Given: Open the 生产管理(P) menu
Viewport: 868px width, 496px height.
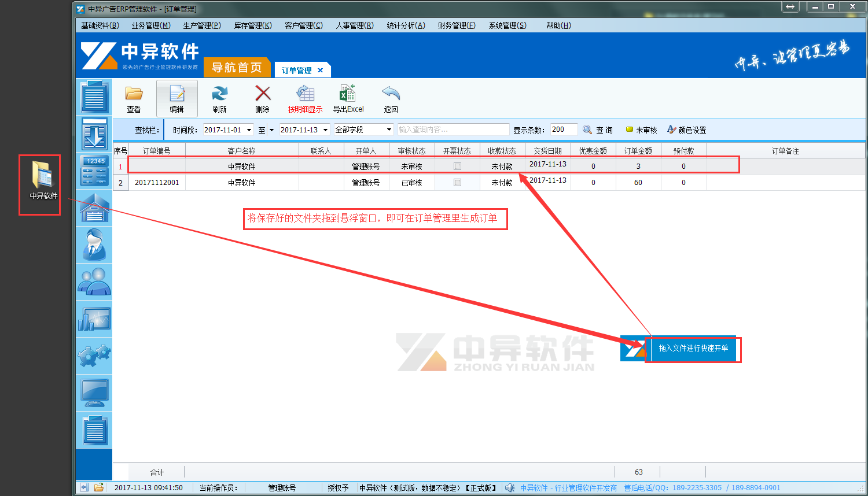Looking at the screenshot, I should [x=202, y=25].
